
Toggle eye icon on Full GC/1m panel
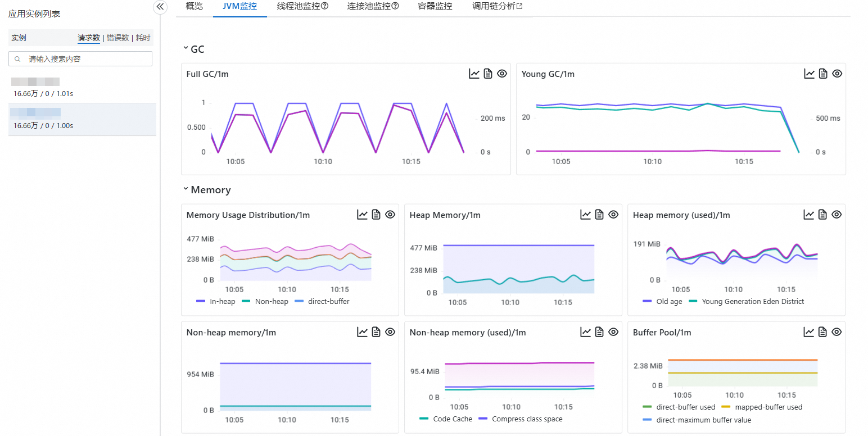pos(502,74)
